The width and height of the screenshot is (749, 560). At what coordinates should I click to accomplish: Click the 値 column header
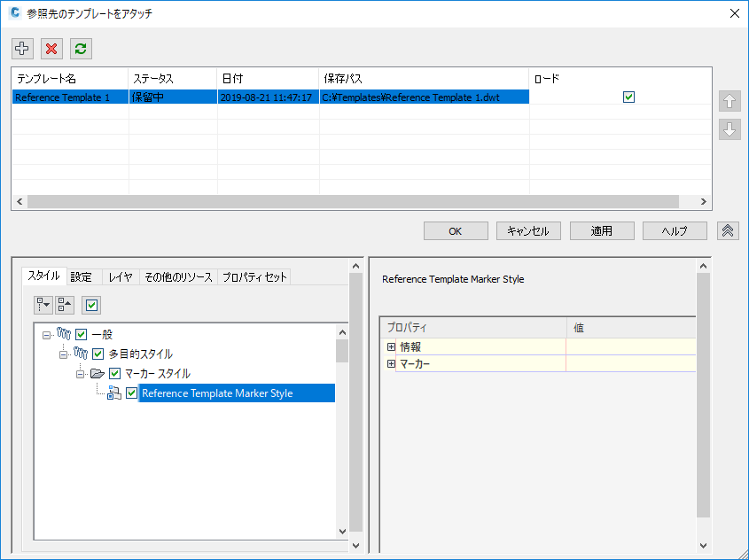pos(631,328)
